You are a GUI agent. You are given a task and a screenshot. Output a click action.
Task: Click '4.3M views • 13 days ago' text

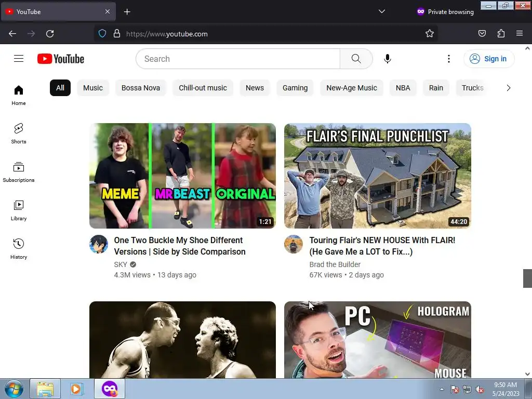[155, 275]
